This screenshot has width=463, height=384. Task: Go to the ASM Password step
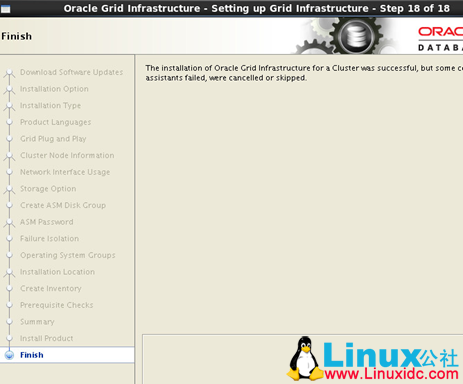(47, 222)
